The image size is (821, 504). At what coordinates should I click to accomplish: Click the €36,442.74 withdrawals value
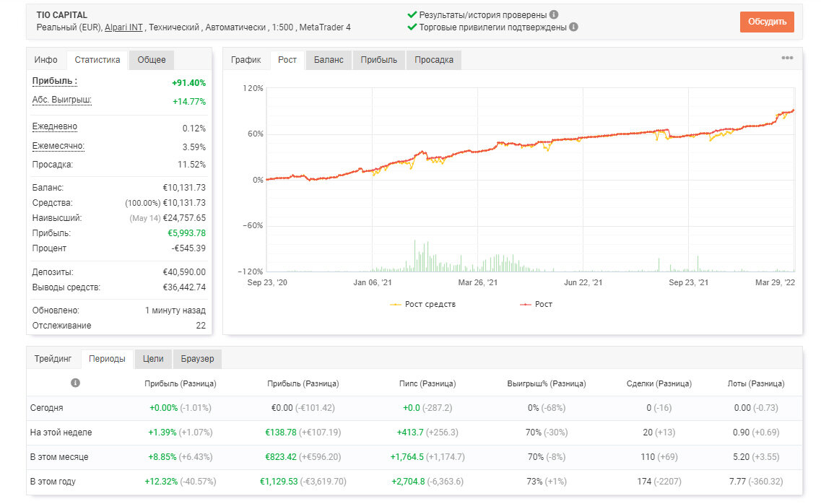tap(184, 287)
